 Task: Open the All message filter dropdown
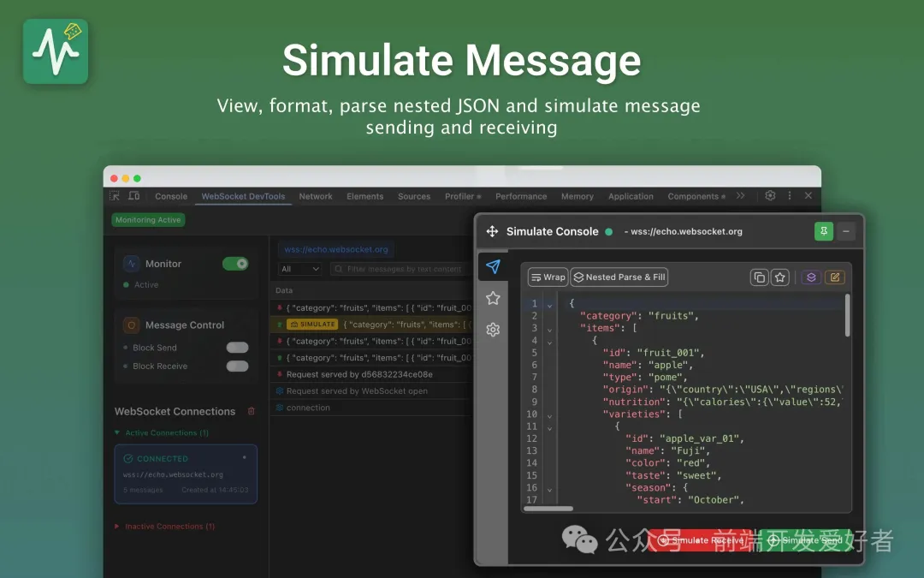300,269
